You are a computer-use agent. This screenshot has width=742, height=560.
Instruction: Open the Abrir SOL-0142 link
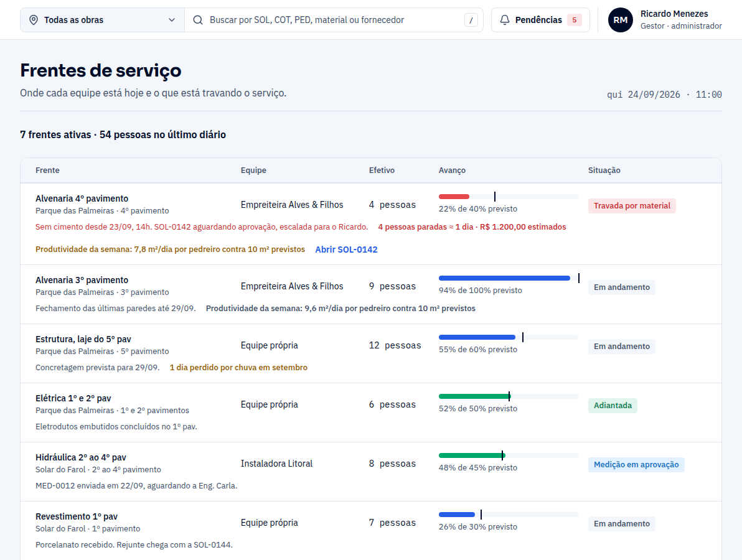pyautogui.click(x=346, y=250)
